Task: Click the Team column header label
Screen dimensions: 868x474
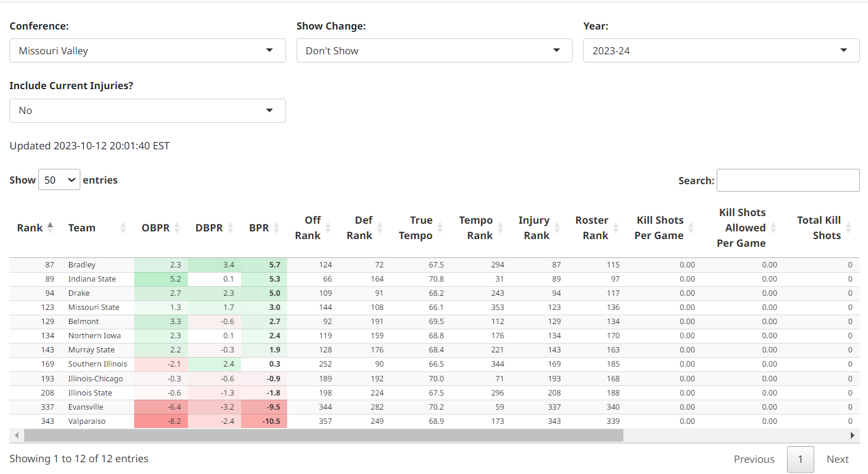Action: coord(82,228)
